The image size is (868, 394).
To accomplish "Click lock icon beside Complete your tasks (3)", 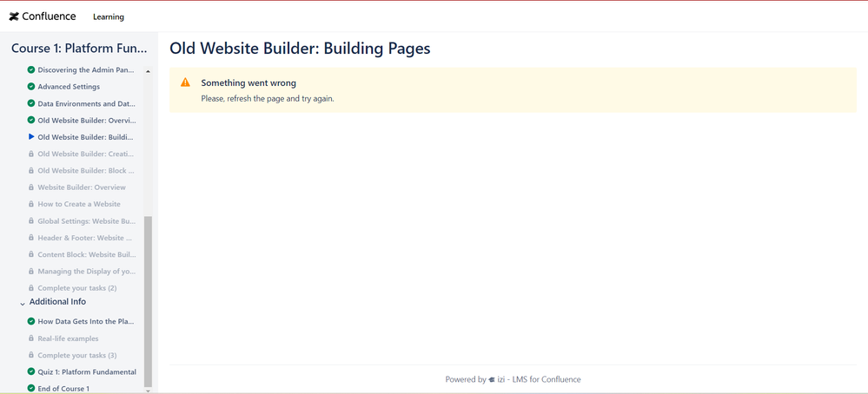I will point(31,355).
